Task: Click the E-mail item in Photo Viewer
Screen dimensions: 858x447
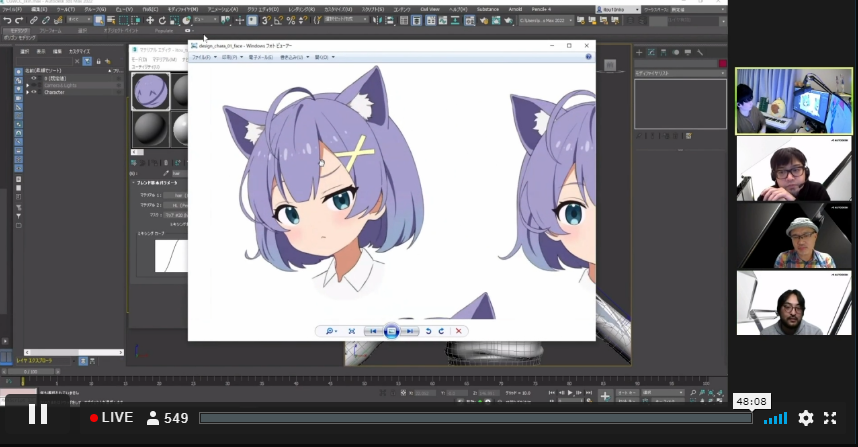Action: [260, 57]
